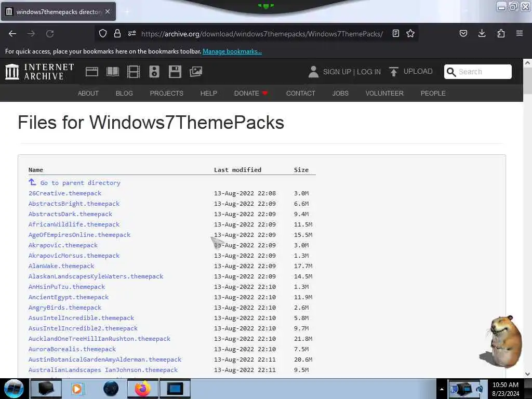Click the search magnifier icon
This screenshot has height=399, width=532.
pos(451,72)
